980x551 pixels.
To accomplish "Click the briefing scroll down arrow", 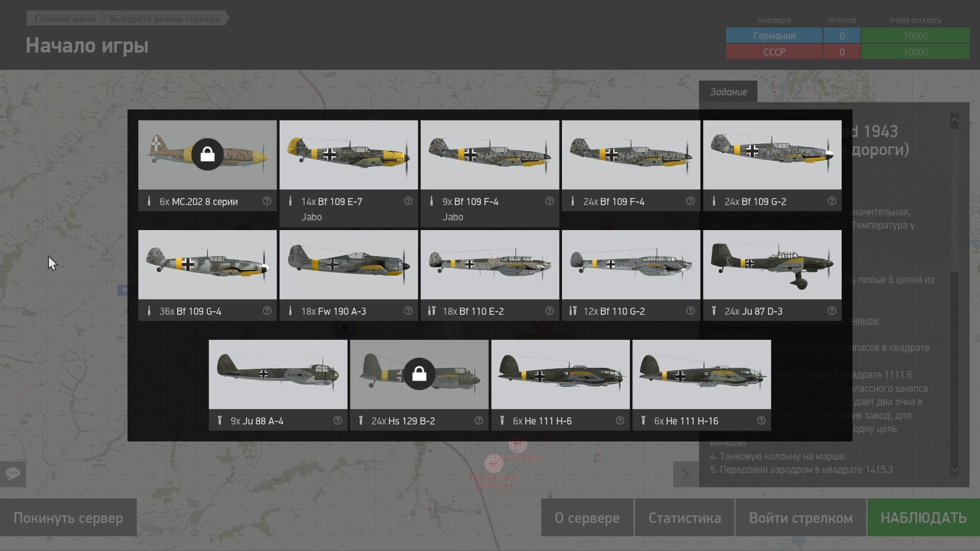I will click(954, 470).
